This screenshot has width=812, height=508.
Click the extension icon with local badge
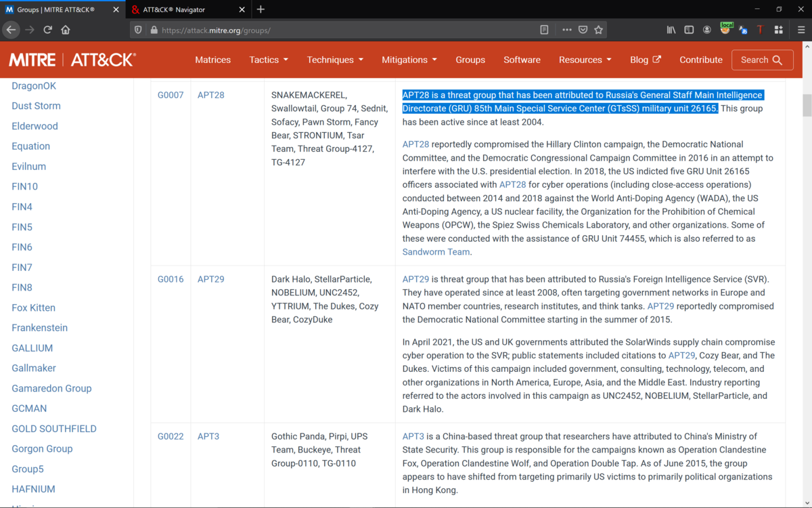click(725, 29)
